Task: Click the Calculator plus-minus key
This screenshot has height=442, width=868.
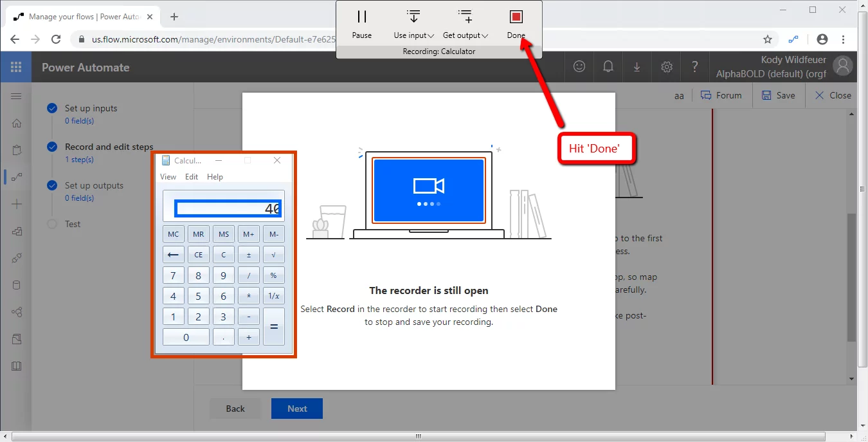Action: [249, 255]
